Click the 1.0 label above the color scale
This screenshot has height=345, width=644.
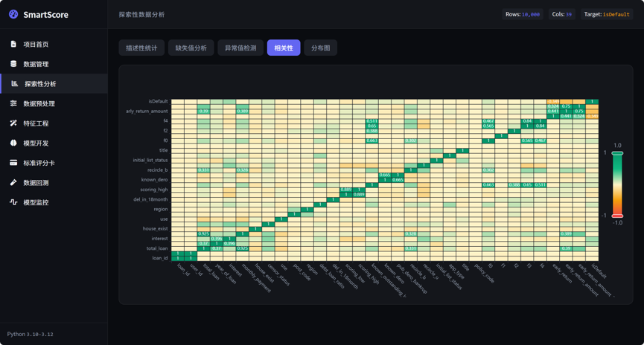617,145
